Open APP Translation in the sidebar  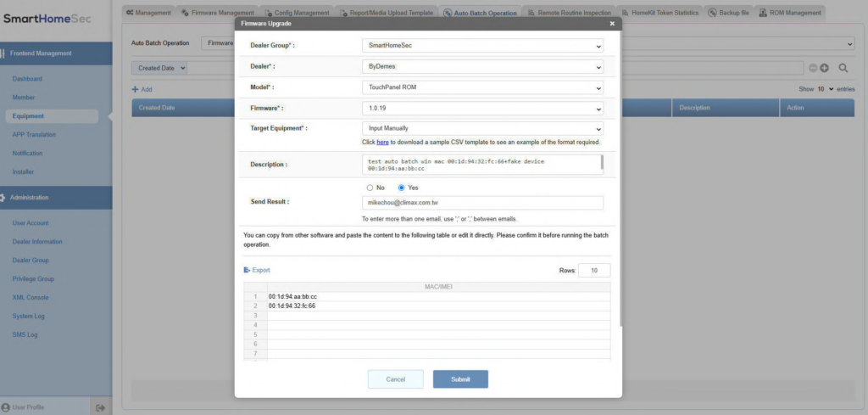click(x=34, y=135)
